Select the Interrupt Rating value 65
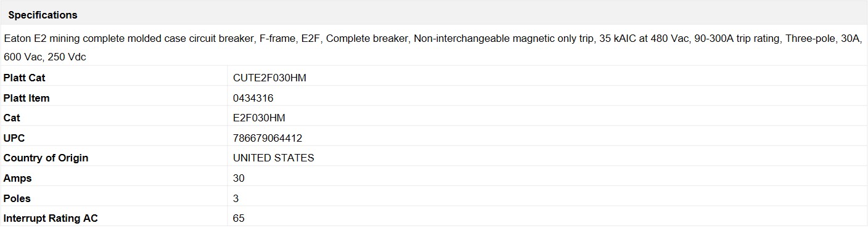The width and height of the screenshot is (868, 231). pos(239,218)
